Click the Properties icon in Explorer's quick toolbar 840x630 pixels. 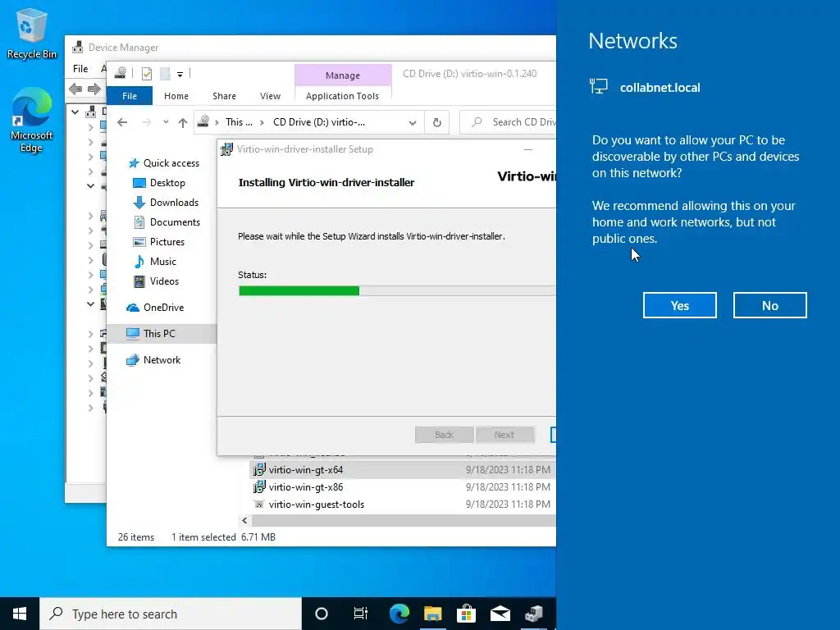147,74
